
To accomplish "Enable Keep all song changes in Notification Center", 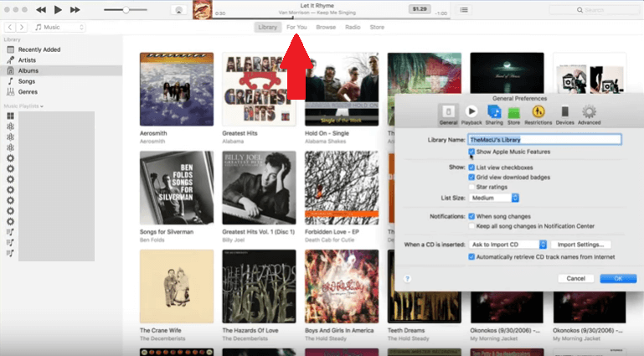I will click(471, 226).
